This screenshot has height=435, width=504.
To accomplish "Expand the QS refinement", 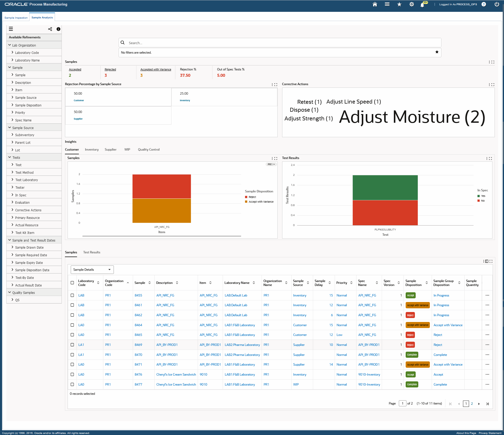I will pyautogui.click(x=12, y=300).
